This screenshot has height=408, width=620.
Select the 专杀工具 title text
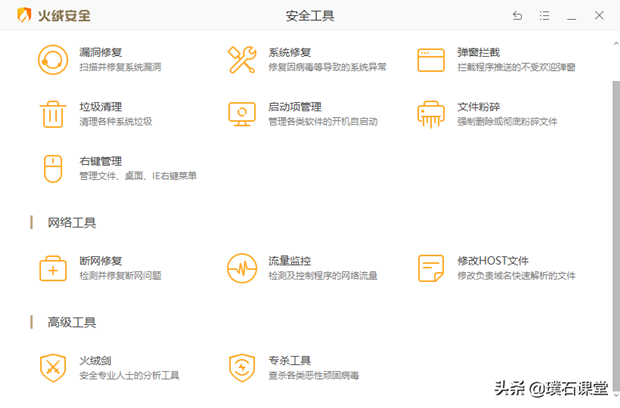click(x=289, y=361)
